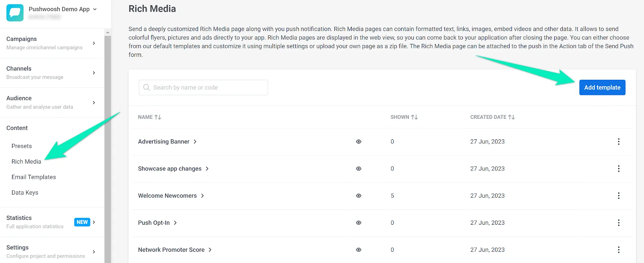Expand the Audience sidebar section

tap(93, 103)
